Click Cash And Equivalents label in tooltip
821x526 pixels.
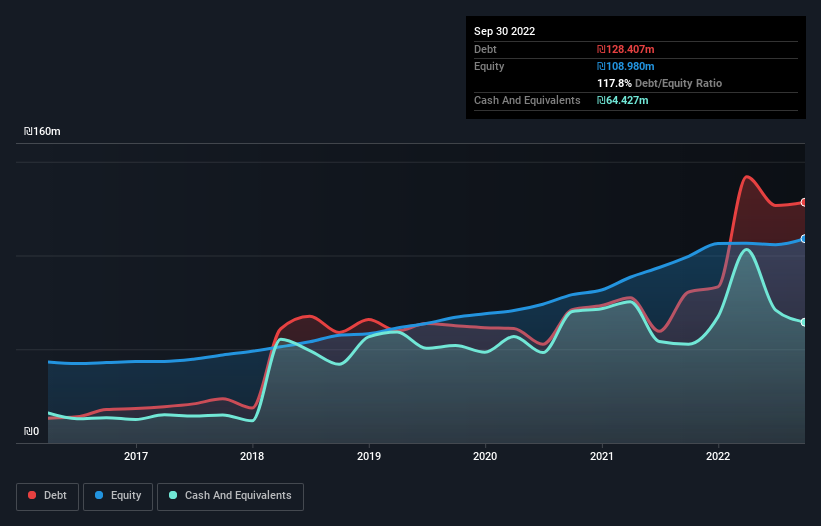tap(527, 100)
